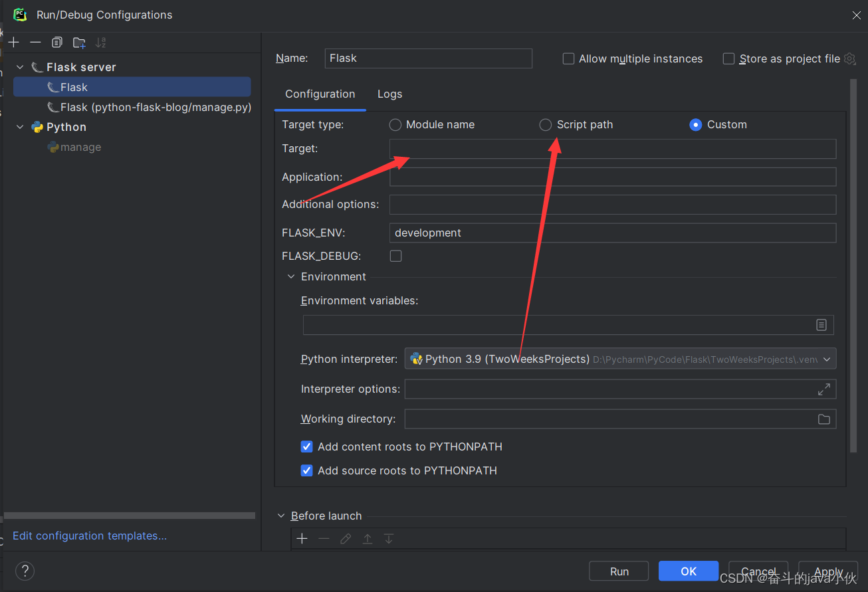The image size is (868, 592).
Task: Click the new folder icon in toolbar
Action: (x=79, y=43)
